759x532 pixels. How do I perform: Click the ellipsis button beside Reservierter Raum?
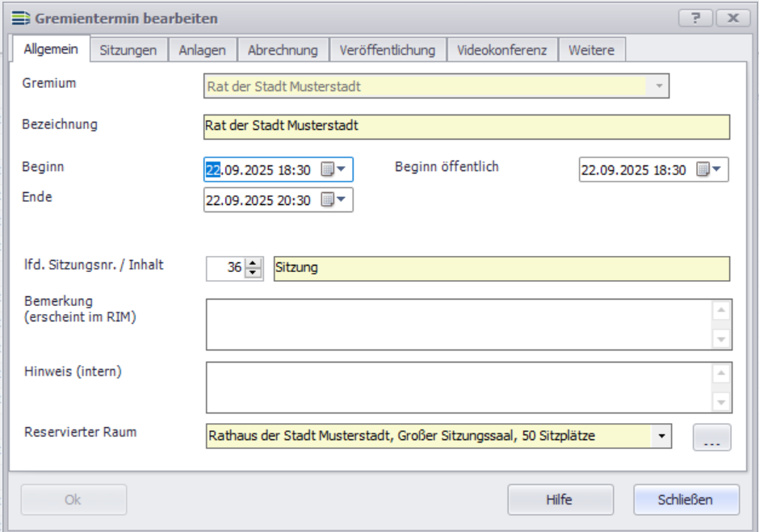(x=711, y=437)
